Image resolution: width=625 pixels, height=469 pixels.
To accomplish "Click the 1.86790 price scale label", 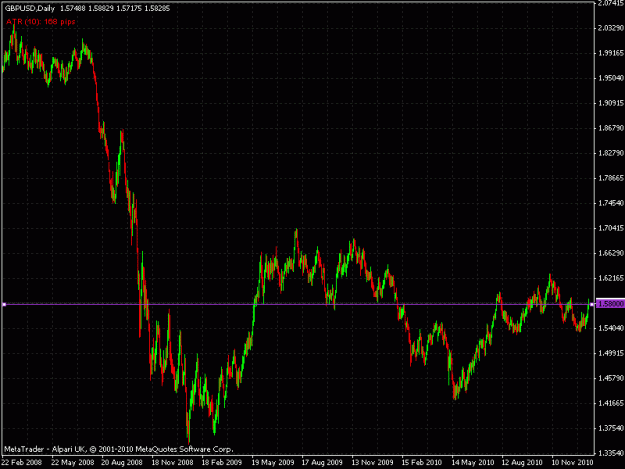I will point(611,128).
